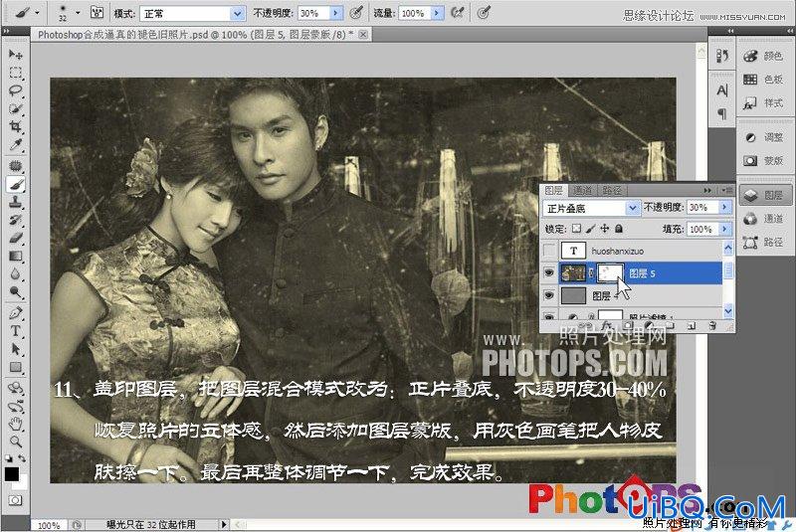
Task: Select the 3D Orbit tool
Action: 16,406
